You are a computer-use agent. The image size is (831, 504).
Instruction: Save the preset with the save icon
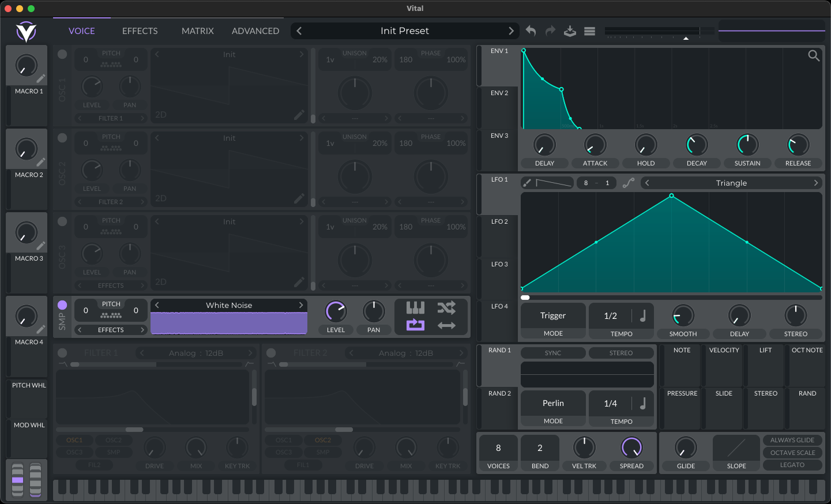coord(570,31)
